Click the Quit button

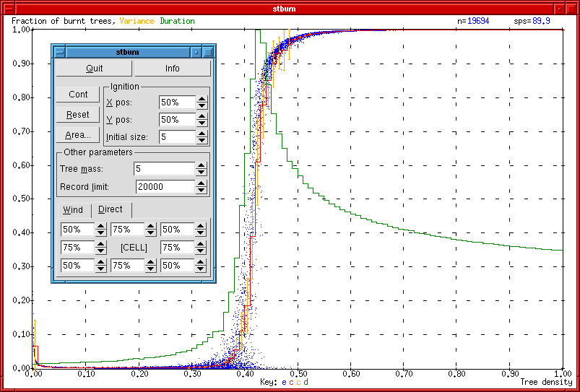94,69
